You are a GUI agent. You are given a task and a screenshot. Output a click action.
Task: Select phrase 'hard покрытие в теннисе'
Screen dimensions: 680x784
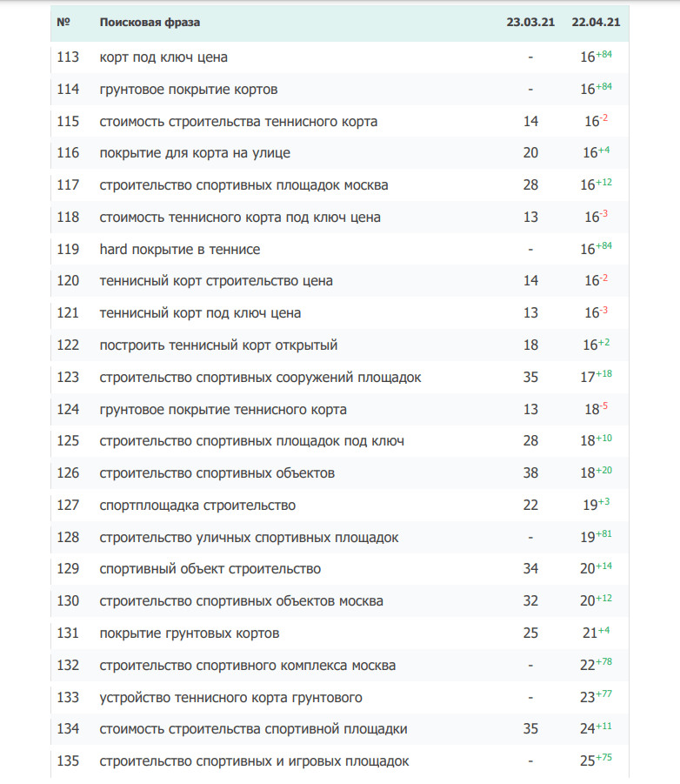(x=180, y=249)
